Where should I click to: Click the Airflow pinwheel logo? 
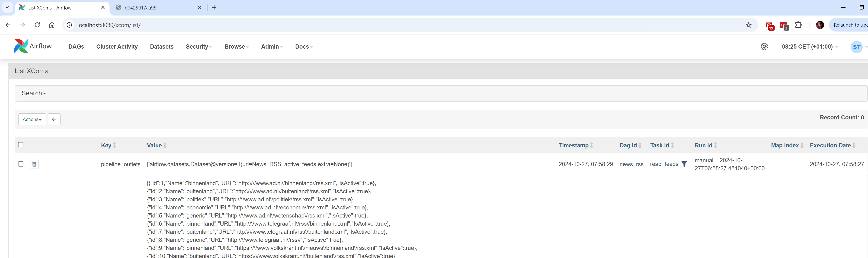21,46
